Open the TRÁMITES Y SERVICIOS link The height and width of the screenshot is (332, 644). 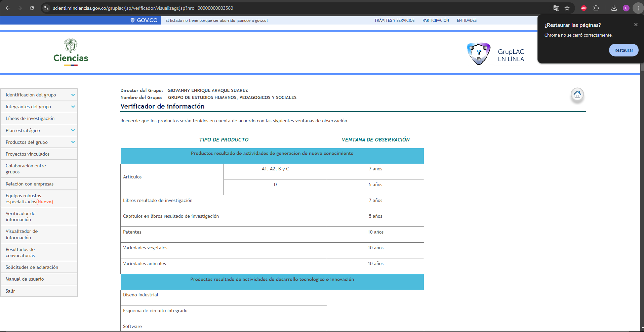click(394, 20)
